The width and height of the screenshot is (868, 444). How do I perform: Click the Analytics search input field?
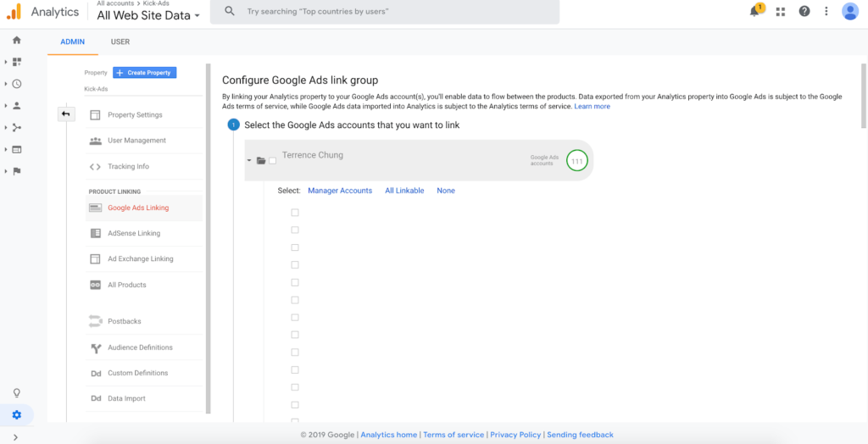[384, 12]
